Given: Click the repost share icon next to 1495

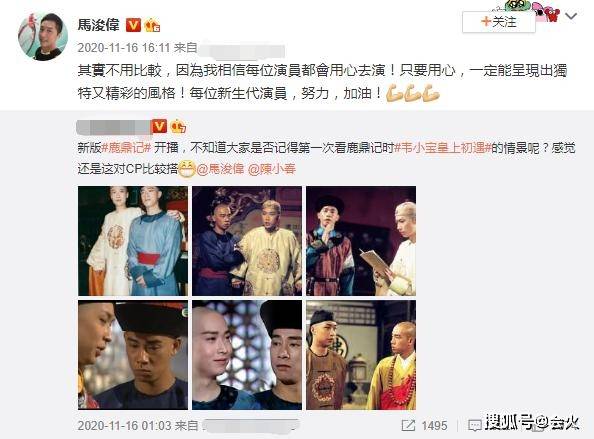Looking at the screenshot, I should click(x=408, y=425).
